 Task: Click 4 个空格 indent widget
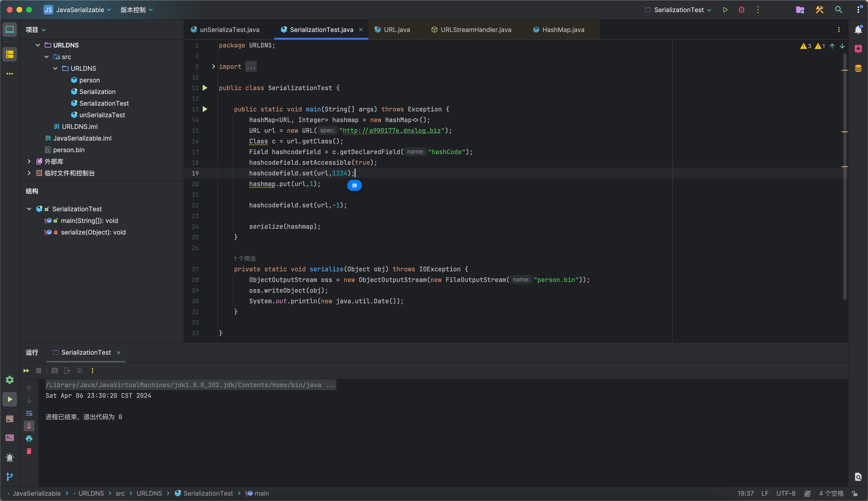click(831, 493)
